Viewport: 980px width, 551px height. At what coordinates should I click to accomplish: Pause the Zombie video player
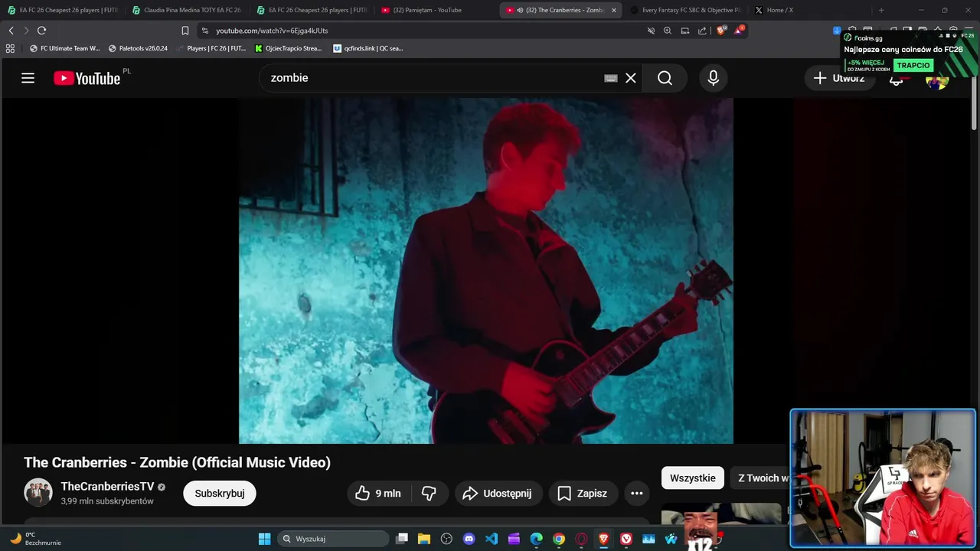485,270
